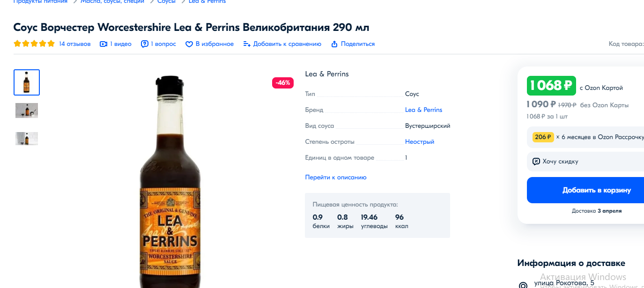This screenshot has width=644, height=288.
Task: Click the delivery location pin icon
Action: (523, 285)
